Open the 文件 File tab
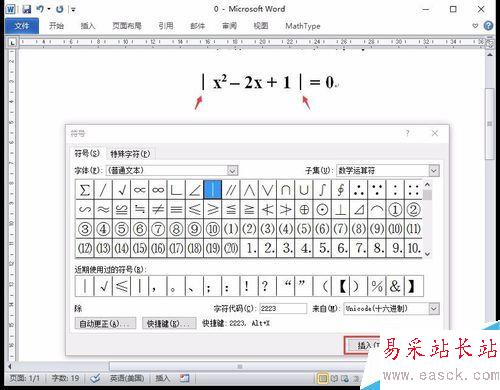The height and width of the screenshot is (390, 500). [22, 26]
